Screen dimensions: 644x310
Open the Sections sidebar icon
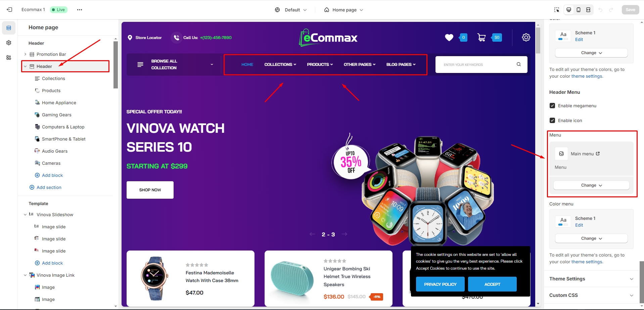coord(9,28)
